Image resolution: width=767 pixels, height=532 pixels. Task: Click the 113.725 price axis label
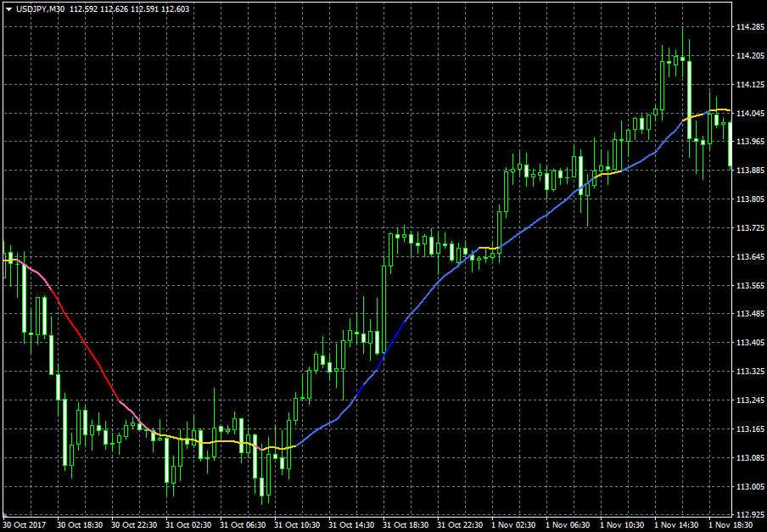point(749,228)
